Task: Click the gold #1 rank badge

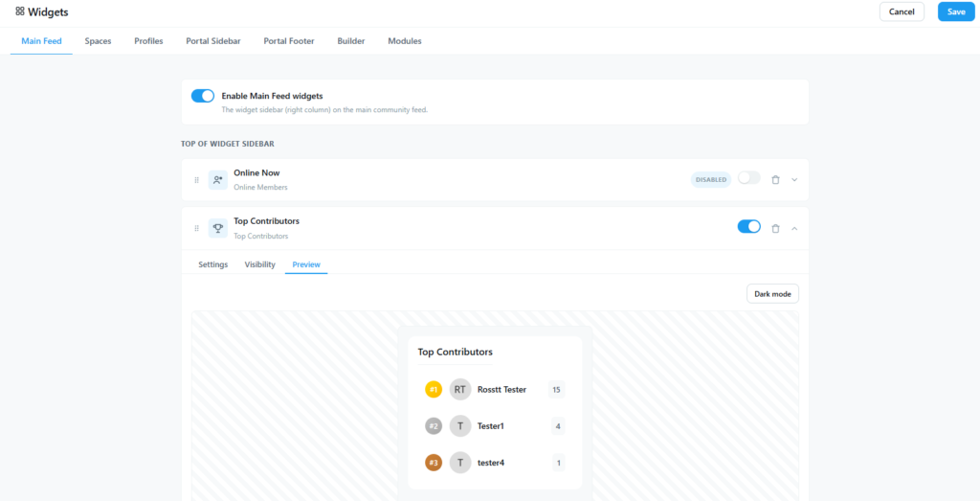Action: (434, 390)
